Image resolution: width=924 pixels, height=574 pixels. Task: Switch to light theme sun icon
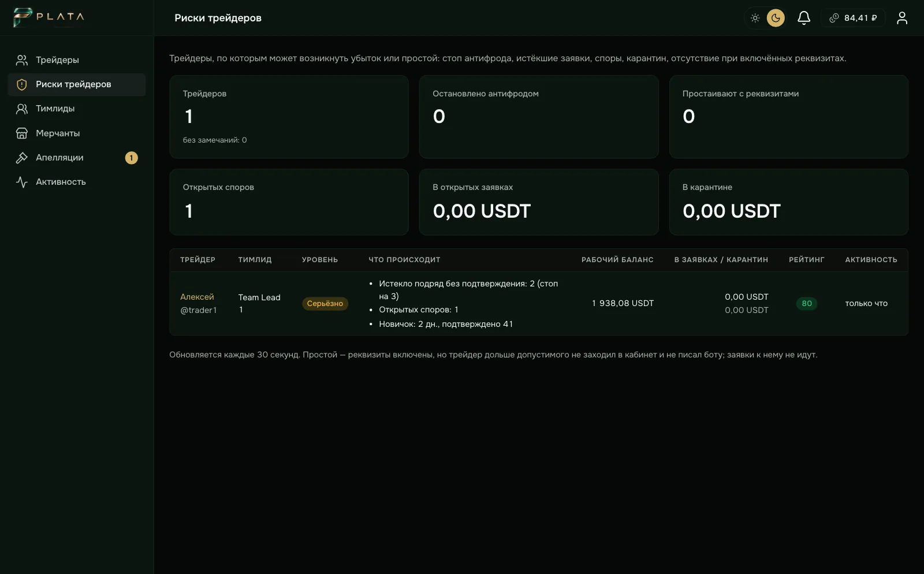tap(755, 18)
